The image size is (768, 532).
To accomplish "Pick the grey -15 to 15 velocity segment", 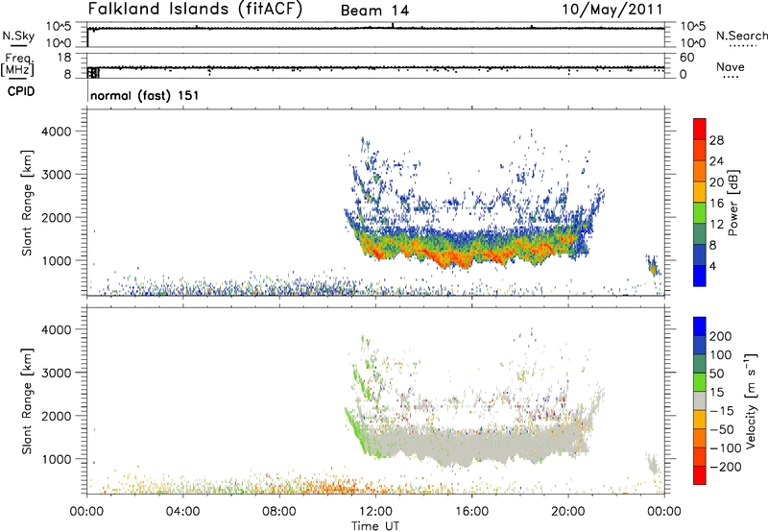I will tap(700, 400).
